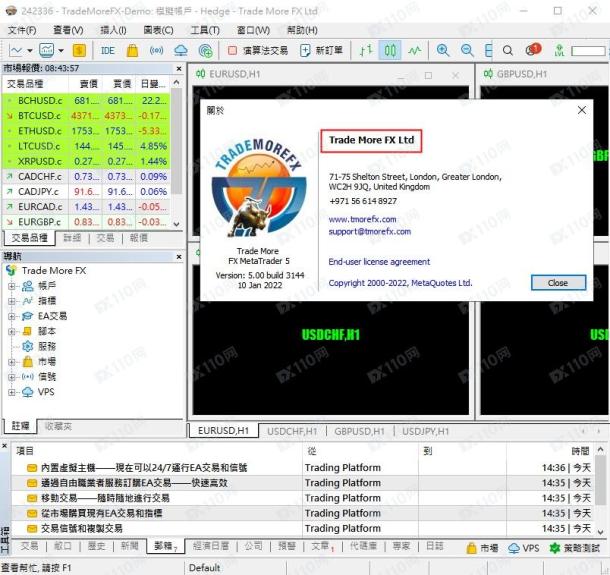Screen dimensions: 610x575
Task: Click the New Order toolbar button
Action: (321, 50)
